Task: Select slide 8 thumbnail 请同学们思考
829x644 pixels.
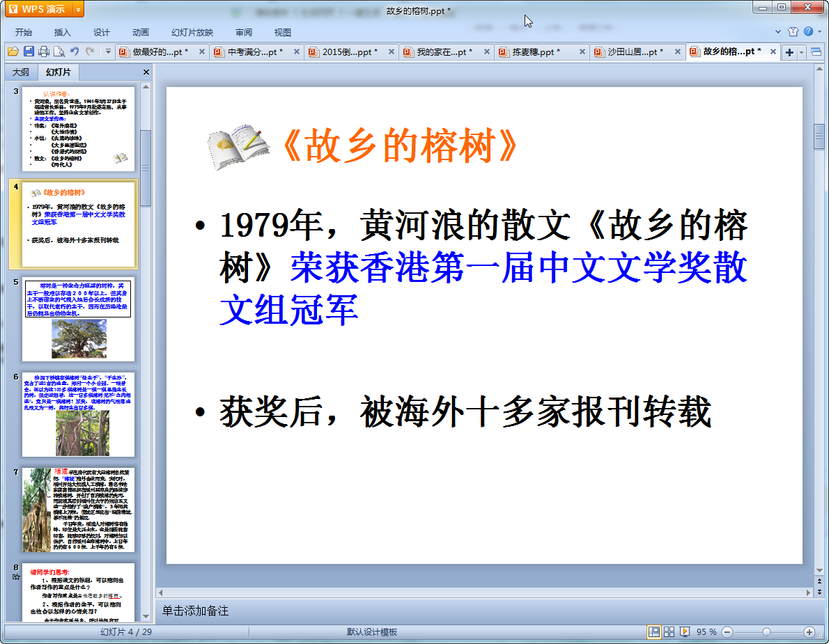Action: [x=78, y=592]
